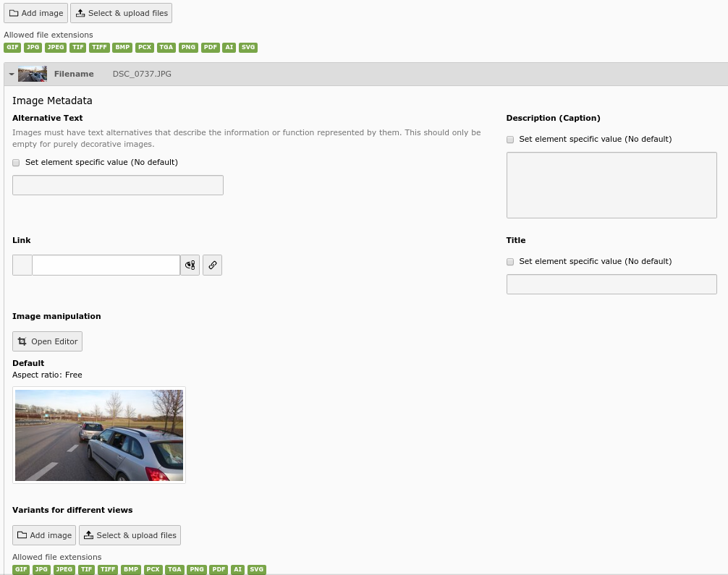This screenshot has width=728, height=575.
Task: Click the upload icon on bottom Select & upload files
Action: point(88,534)
